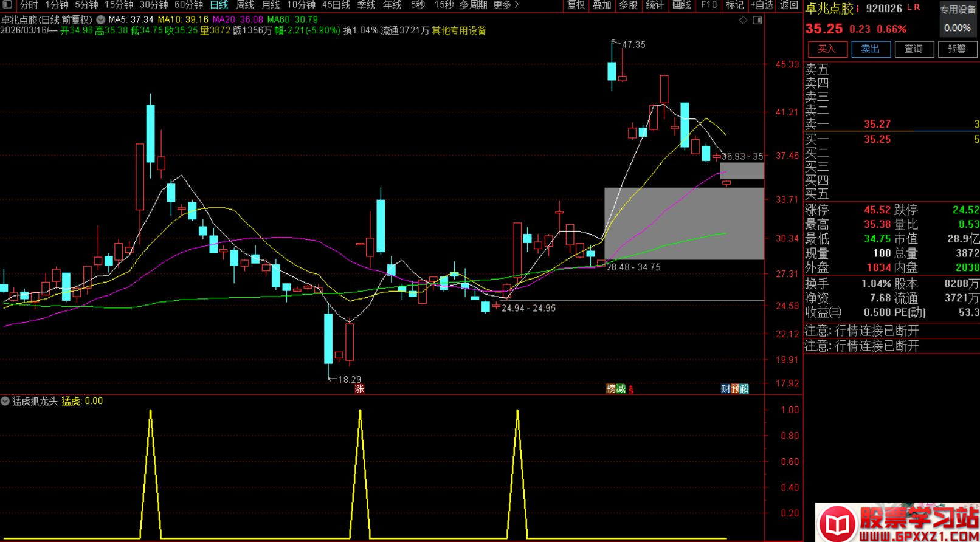Open the 多周期 multi-period view
The width and height of the screenshot is (980, 542).
[x=473, y=5]
